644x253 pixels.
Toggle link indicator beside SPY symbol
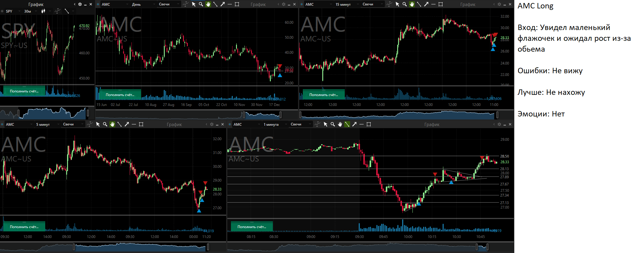pos(2,11)
